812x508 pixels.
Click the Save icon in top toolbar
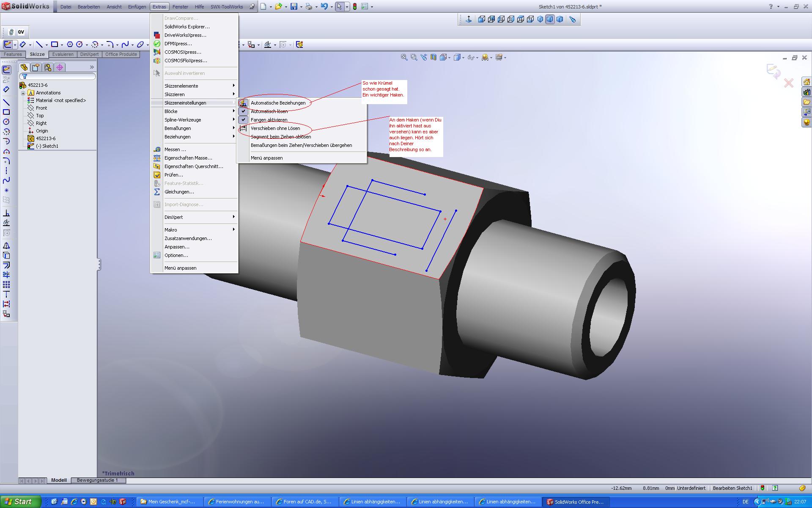(294, 6)
